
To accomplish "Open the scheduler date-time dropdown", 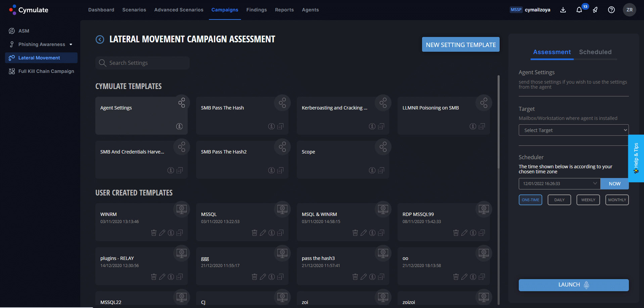I will 560,184.
